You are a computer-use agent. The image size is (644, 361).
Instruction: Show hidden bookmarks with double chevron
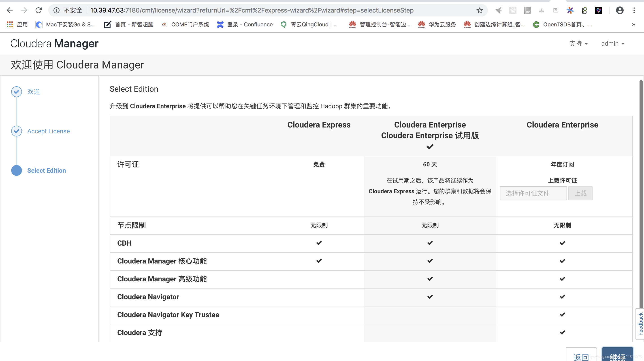633,24
